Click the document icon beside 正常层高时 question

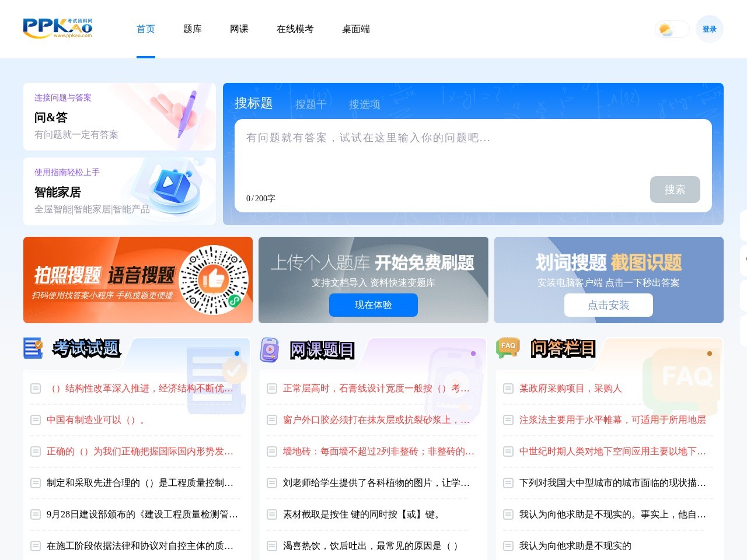coord(271,388)
